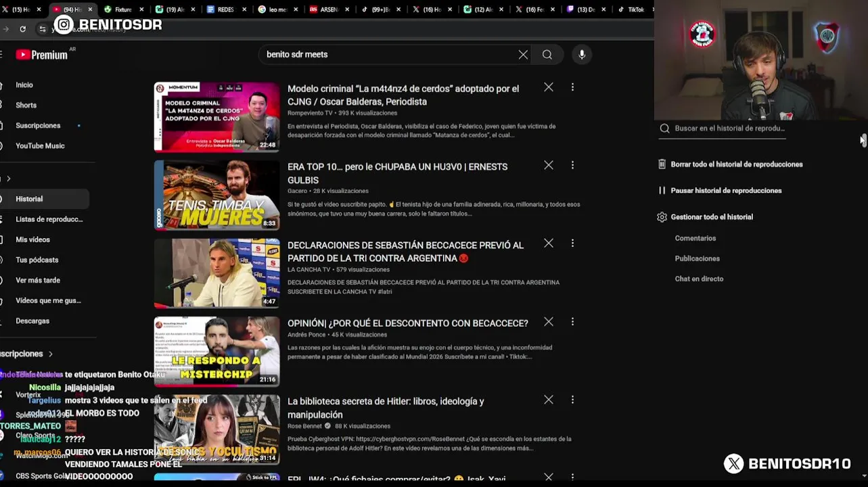Click the YouTube Premium logo
Viewport: 868px width, 487px height.
coord(42,55)
